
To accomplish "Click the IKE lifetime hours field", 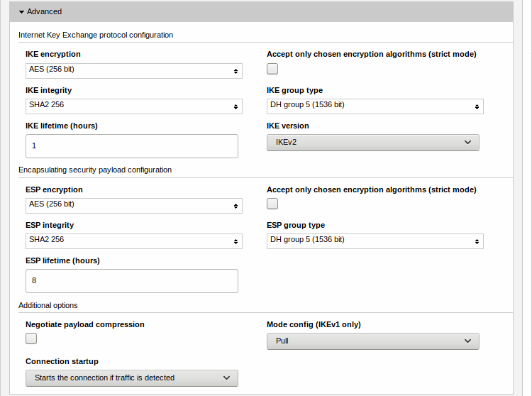I will coord(132,146).
